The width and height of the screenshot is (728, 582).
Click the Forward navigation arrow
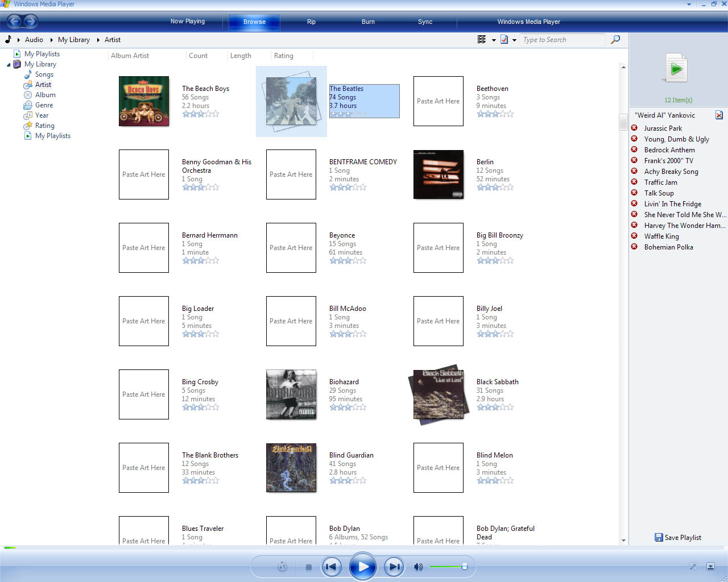point(31,22)
